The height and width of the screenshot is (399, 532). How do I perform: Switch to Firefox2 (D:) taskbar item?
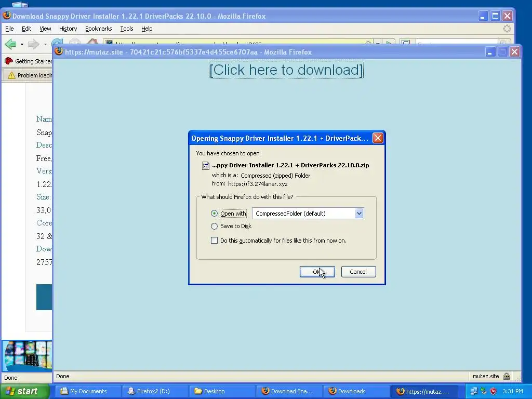click(155, 391)
